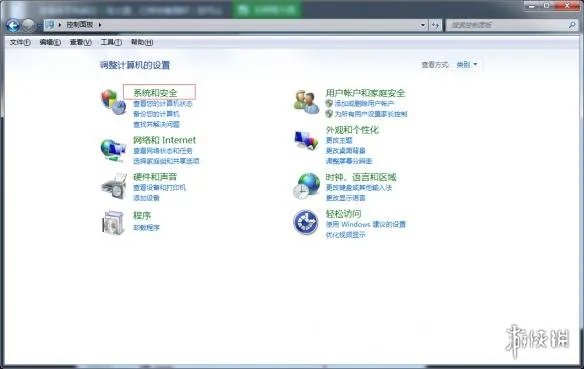Click 查看您的计算机状态 link
The image size is (584, 369).
pos(163,104)
